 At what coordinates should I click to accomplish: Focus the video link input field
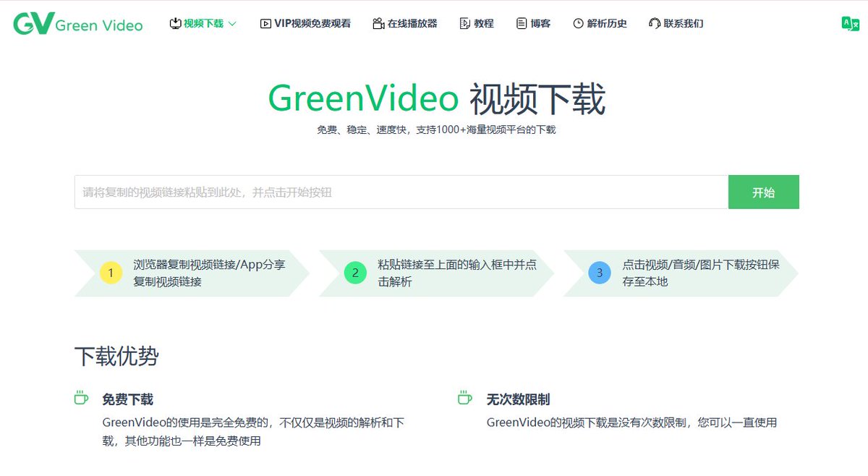401,192
